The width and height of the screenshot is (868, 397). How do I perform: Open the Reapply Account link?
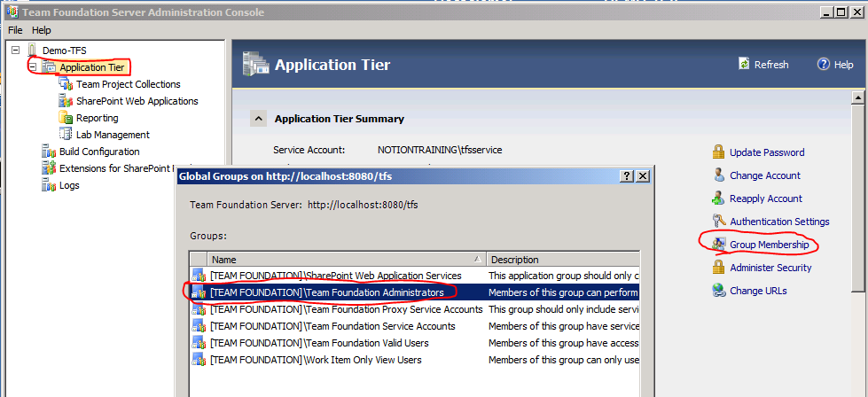coord(766,198)
